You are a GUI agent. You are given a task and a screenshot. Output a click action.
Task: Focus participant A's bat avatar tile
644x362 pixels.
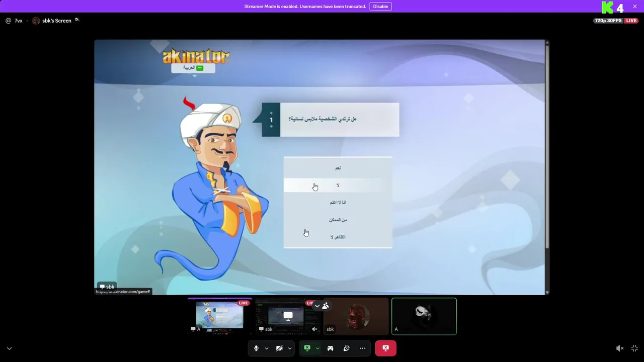click(424, 316)
